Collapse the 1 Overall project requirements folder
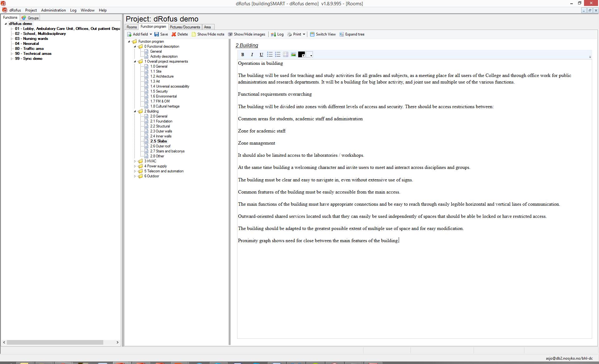This screenshot has height=364, width=599. (135, 61)
